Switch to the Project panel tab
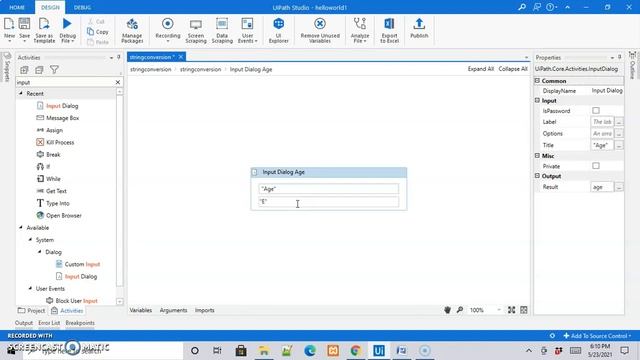Screen dimensions: 640x360 (31, 311)
